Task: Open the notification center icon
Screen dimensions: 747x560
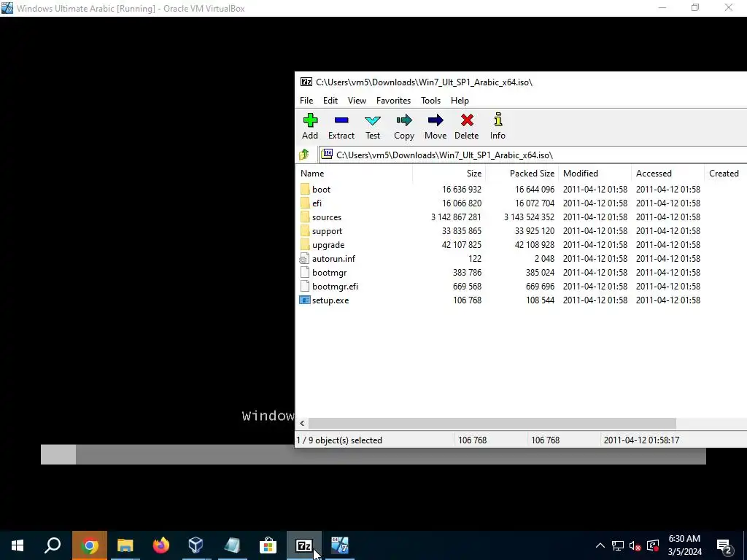Action: click(724, 546)
